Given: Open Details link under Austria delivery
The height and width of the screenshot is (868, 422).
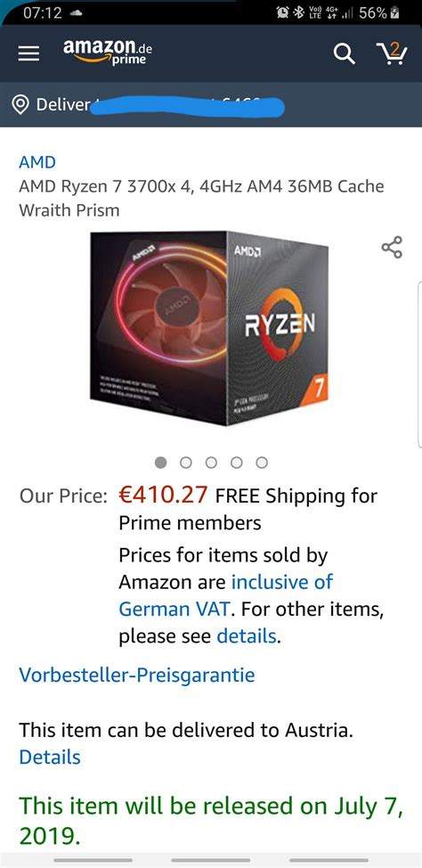Looking at the screenshot, I should (50, 757).
